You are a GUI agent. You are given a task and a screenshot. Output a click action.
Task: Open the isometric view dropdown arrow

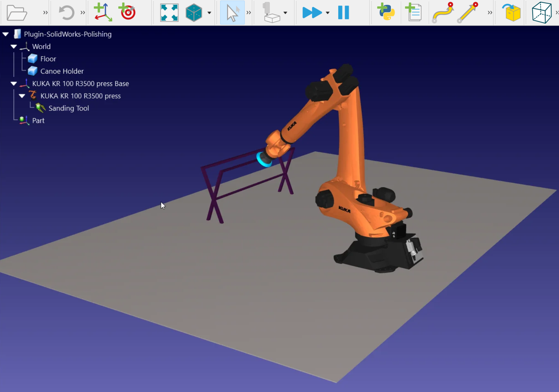tap(209, 13)
